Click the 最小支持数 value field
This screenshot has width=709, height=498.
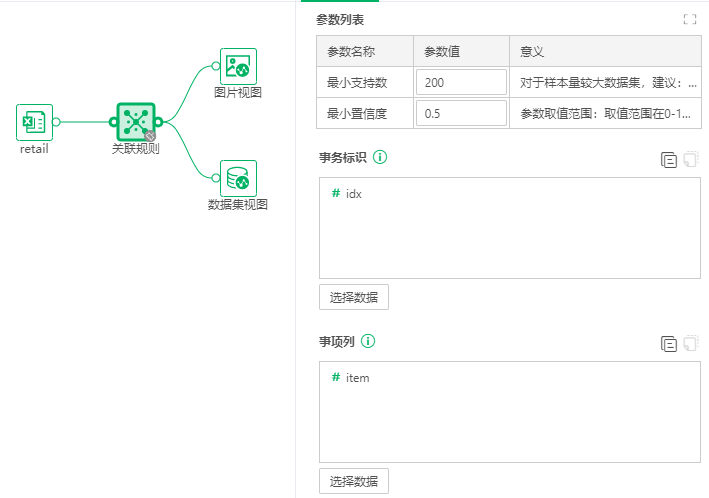[461, 83]
